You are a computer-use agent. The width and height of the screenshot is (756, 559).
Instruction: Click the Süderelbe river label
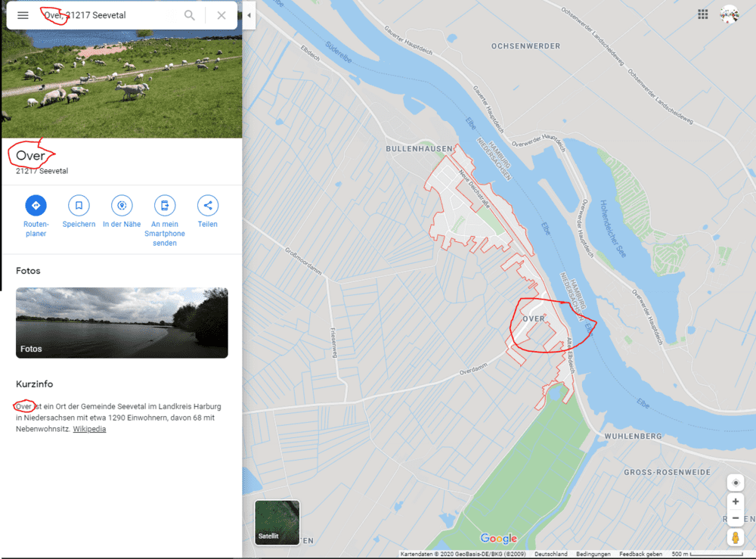(x=339, y=52)
